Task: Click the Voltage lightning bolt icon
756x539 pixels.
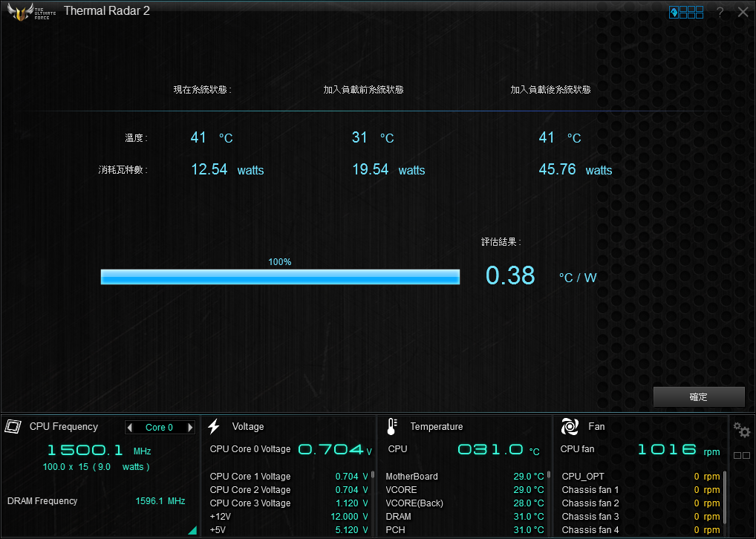Action: click(214, 426)
